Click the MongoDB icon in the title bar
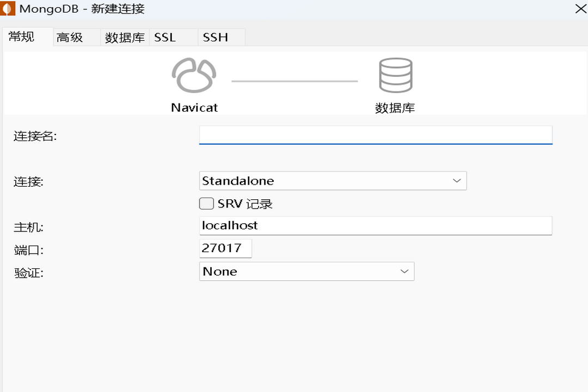The height and width of the screenshot is (392, 588). point(9,9)
